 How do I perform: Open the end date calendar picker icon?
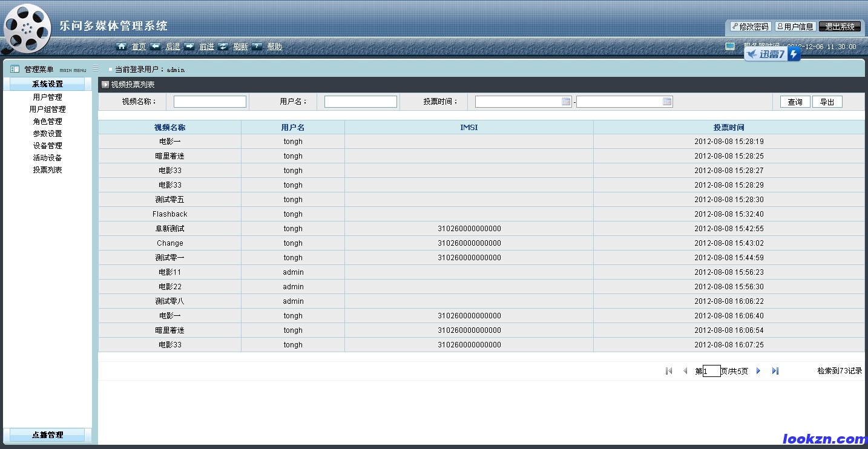coord(667,102)
